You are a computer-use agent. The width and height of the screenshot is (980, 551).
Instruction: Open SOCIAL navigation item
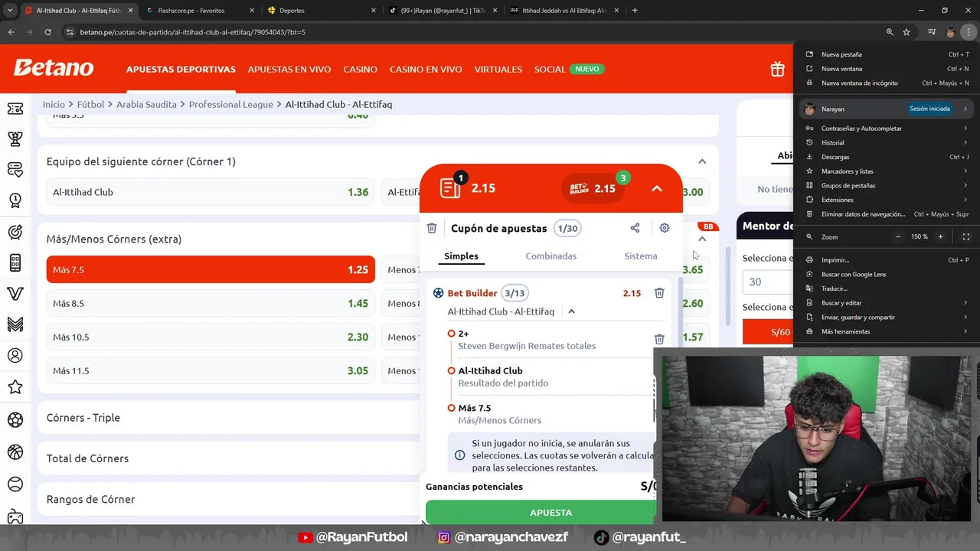click(x=550, y=69)
